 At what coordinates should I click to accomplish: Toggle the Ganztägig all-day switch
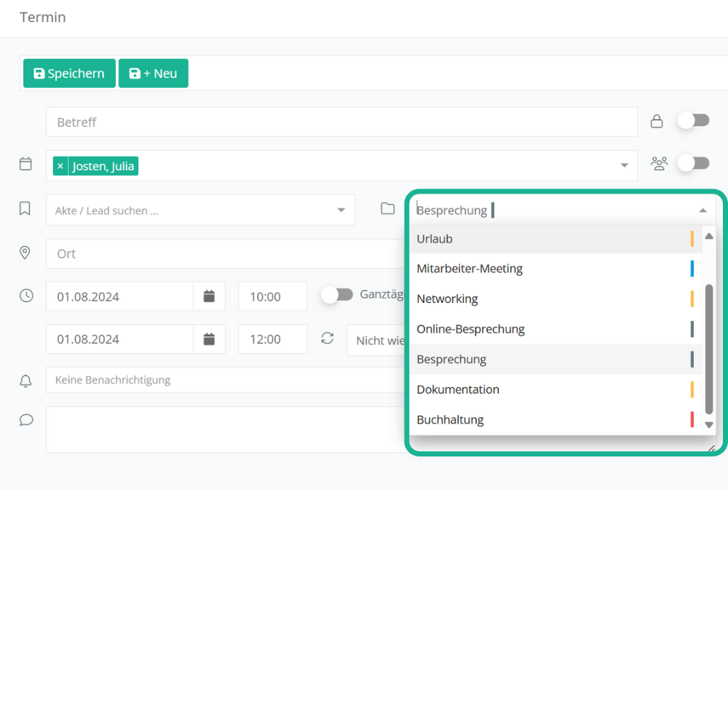[x=337, y=295]
